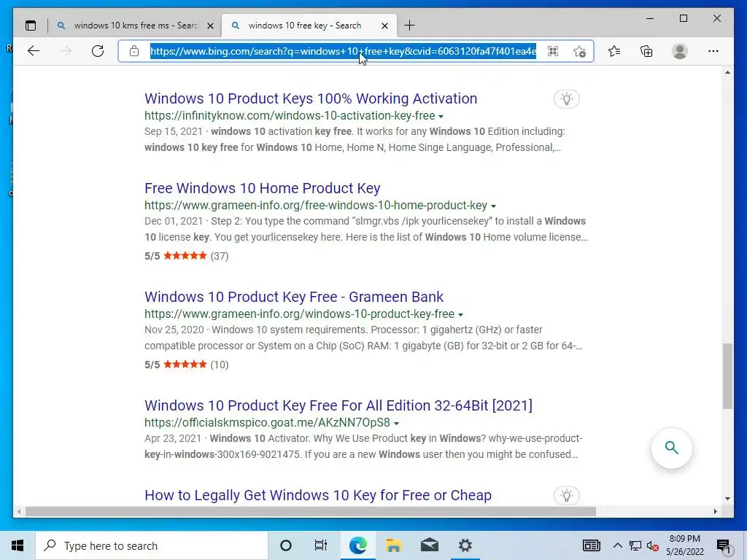
Task: View site information lock icon
Action: [x=134, y=51]
